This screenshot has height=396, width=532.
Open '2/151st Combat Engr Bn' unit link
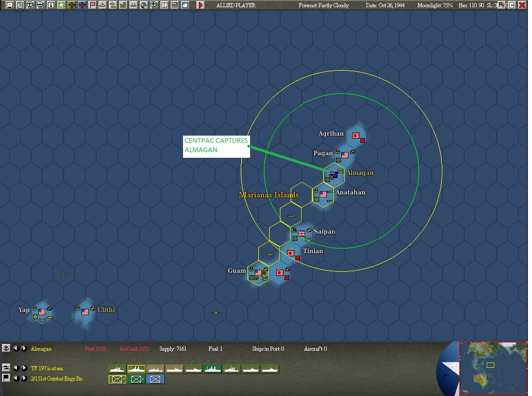coord(57,378)
